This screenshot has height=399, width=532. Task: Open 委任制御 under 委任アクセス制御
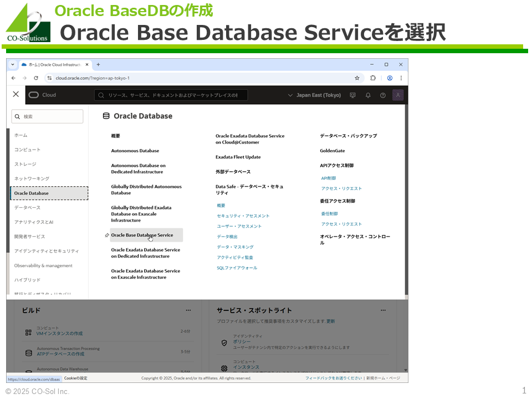(329, 214)
